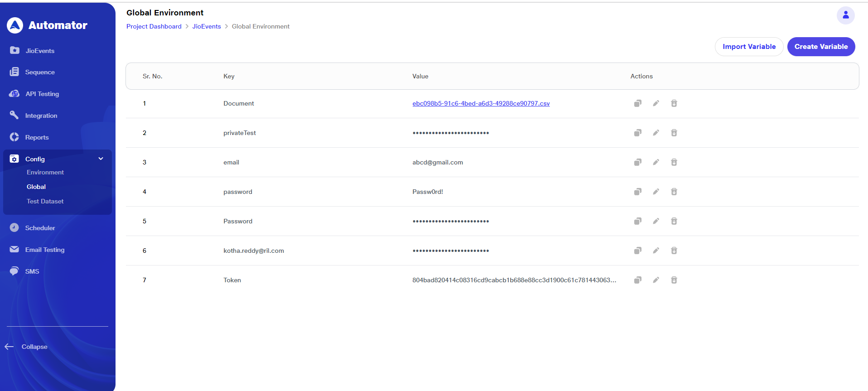Edit the privateTest variable

coord(656,133)
